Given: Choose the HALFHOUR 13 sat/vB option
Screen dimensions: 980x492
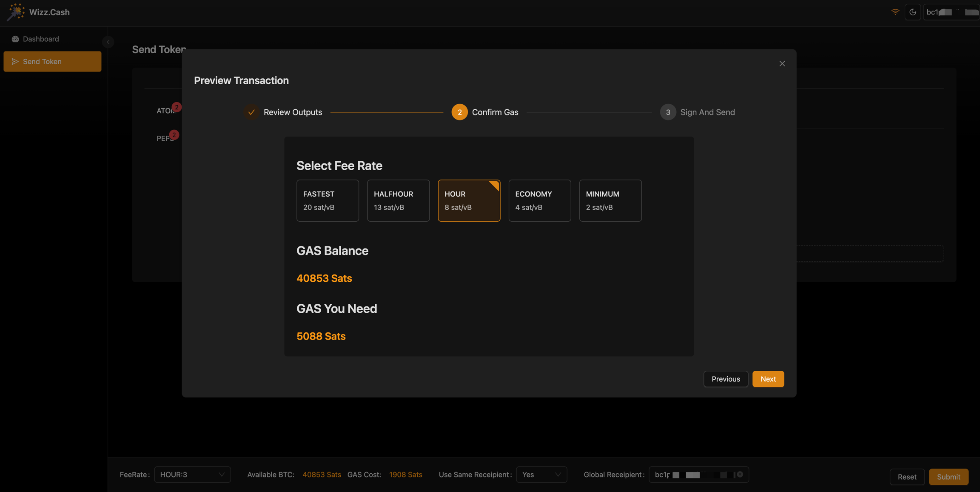Looking at the screenshot, I should [398, 200].
